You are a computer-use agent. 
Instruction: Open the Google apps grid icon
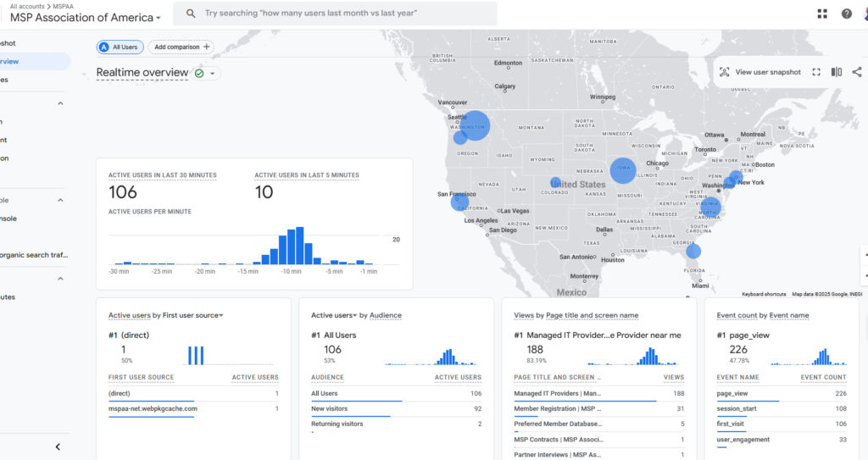click(x=822, y=14)
